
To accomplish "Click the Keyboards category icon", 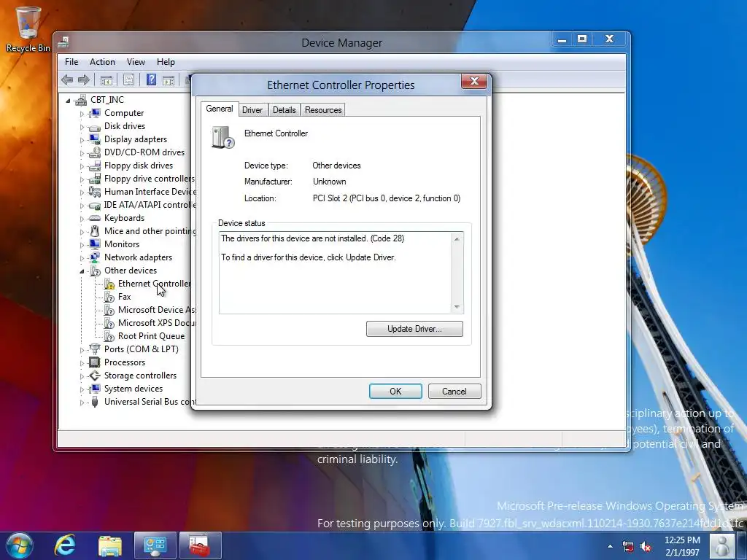I will [x=95, y=218].
